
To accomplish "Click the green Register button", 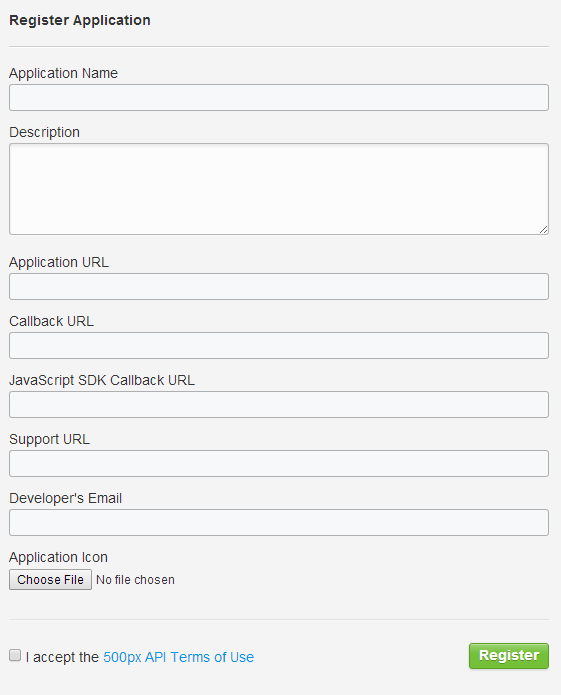I will (x=509, y=656).
